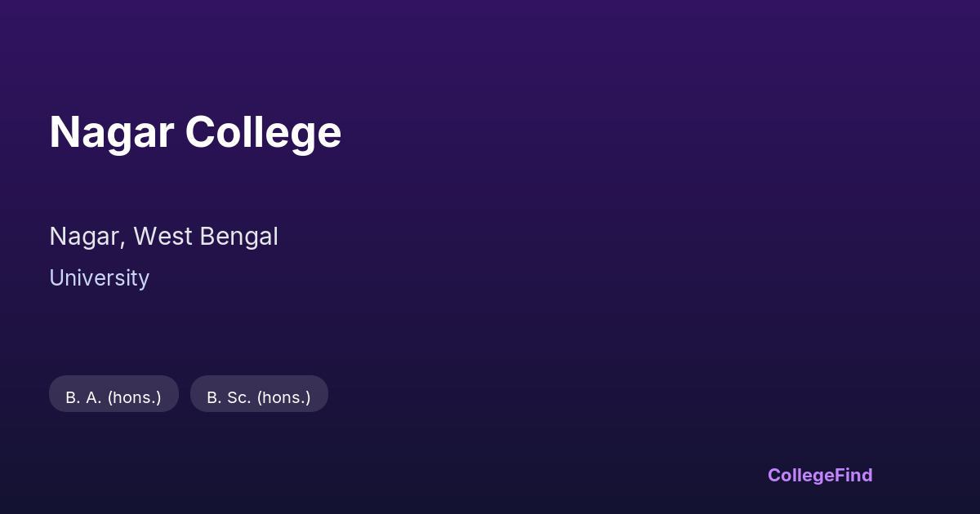
Task: Select the B. Sc. (hons.) course tag
Action: point(259,397)
